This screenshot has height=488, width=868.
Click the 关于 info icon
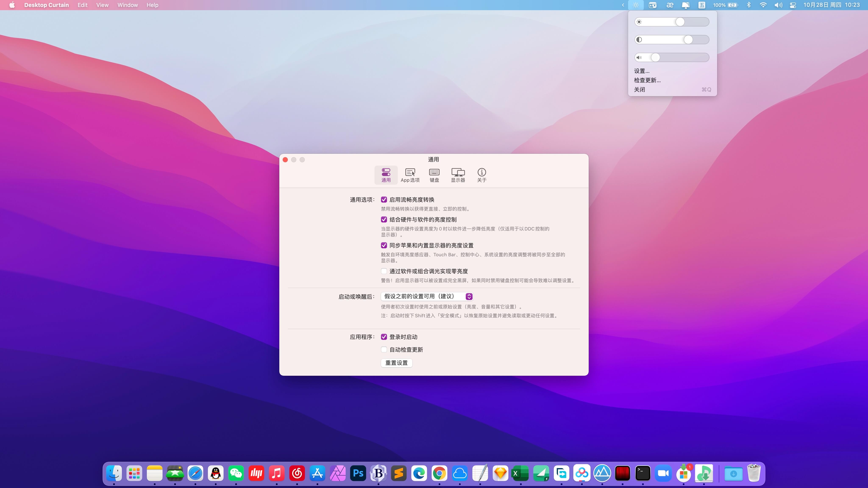click(x=481, y=175)
